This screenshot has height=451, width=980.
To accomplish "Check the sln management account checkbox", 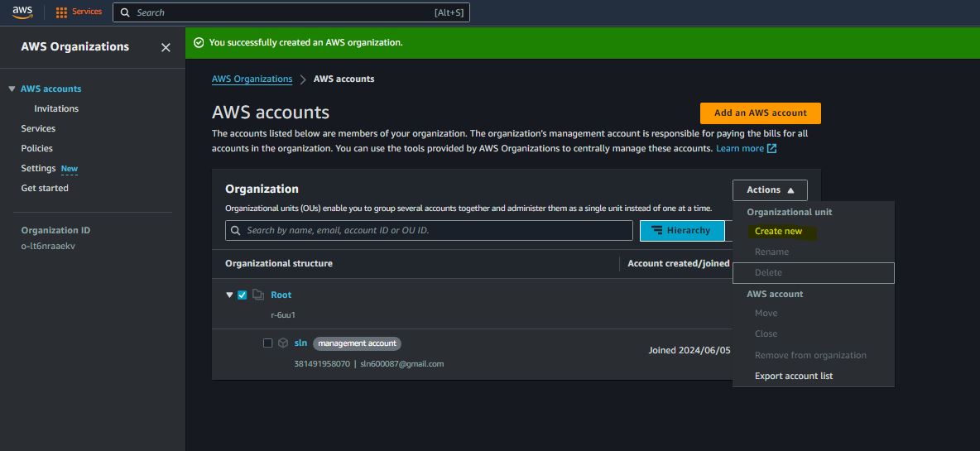I will (267, 343).
